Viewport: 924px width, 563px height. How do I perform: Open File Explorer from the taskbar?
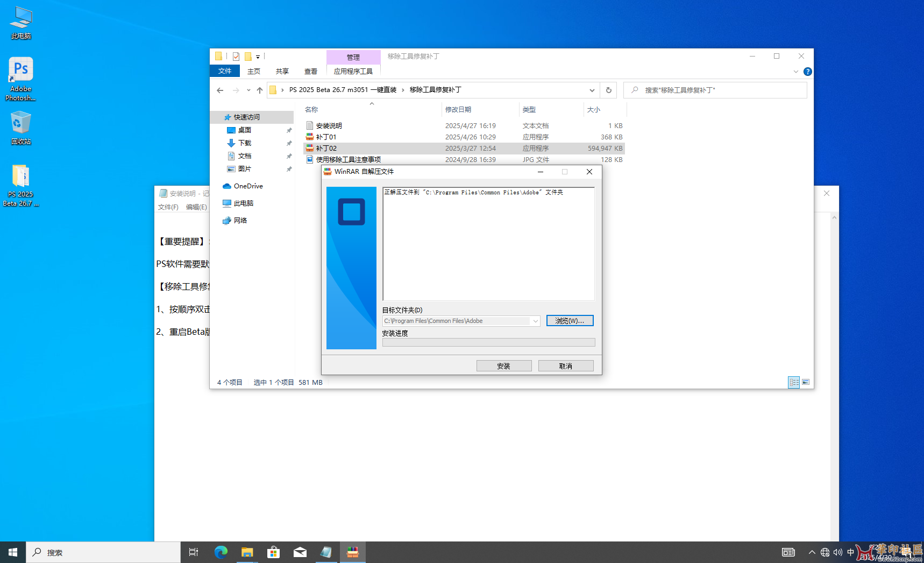(x=247, y=552)
